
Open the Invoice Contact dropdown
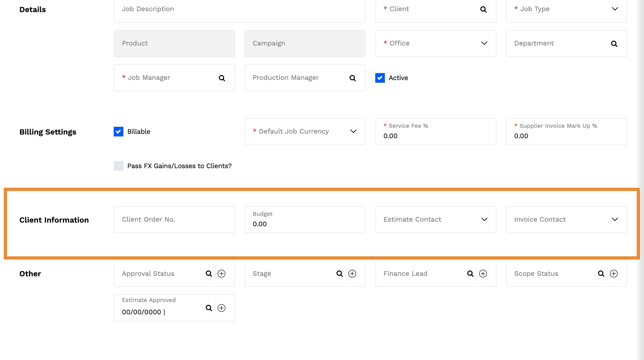click(x=615, y=219)
